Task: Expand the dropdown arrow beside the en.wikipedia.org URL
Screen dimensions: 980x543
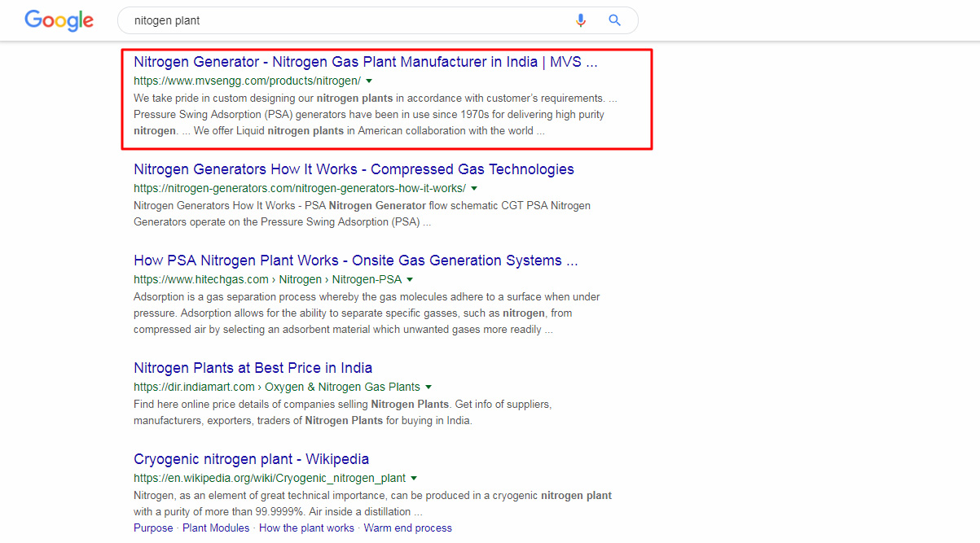Action: [x=414, y=479]
